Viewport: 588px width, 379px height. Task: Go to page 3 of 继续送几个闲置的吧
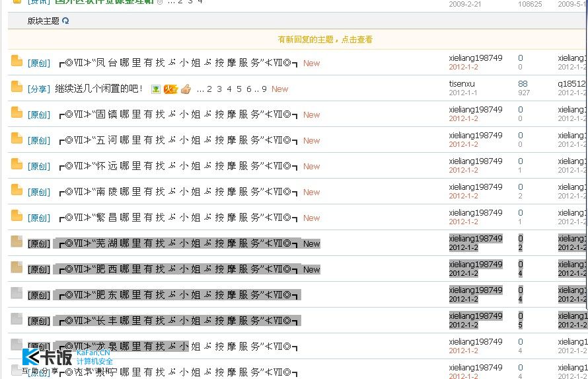click(x=219, y=89)
